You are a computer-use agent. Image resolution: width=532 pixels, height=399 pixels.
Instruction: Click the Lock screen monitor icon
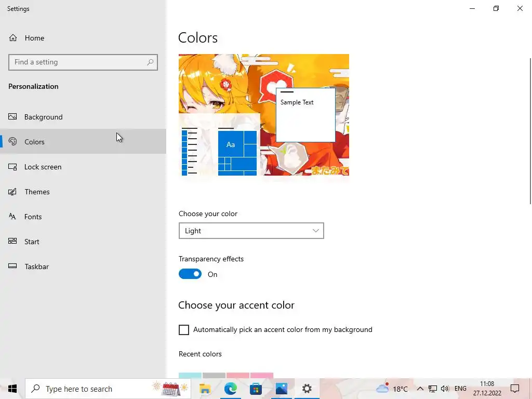12,167
